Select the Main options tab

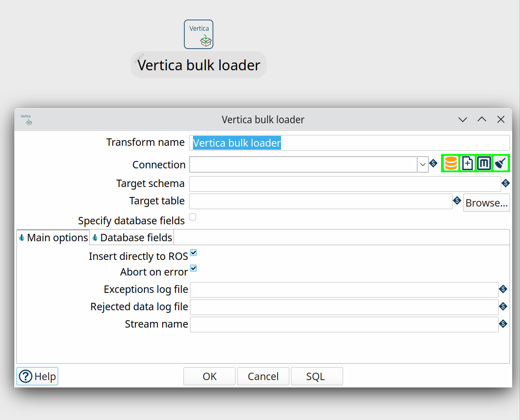click(53, 238)
